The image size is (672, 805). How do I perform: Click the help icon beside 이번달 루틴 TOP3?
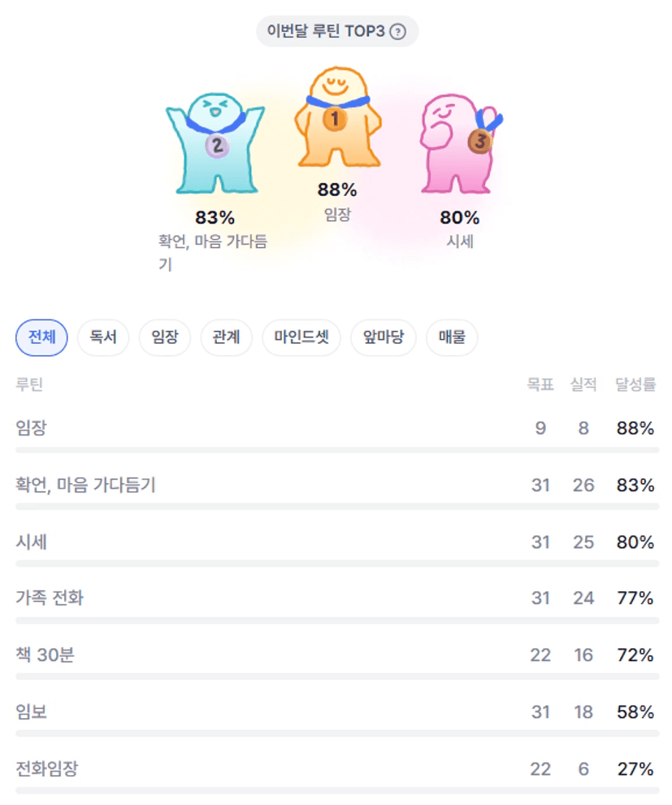pyautogui.click(x=397, y=33)
